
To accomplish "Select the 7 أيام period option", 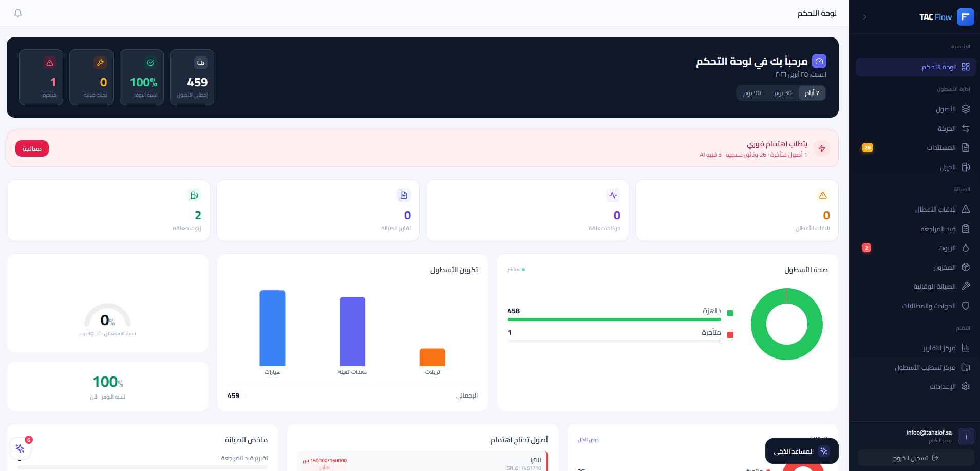I will tap(812, 93).
